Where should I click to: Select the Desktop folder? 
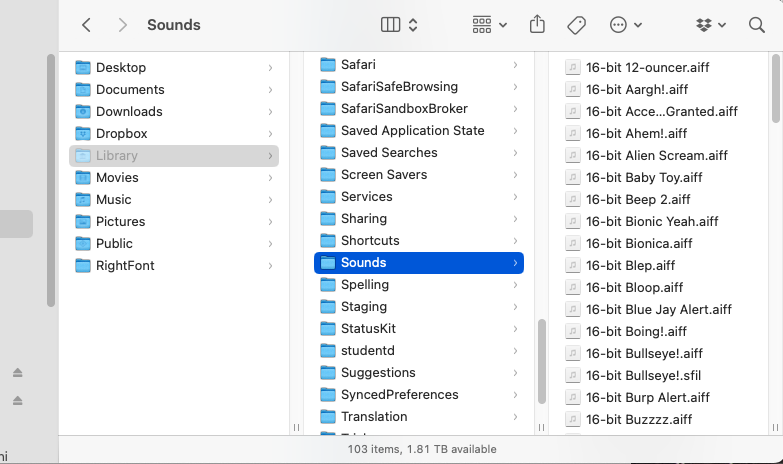[x=174, y=67]
